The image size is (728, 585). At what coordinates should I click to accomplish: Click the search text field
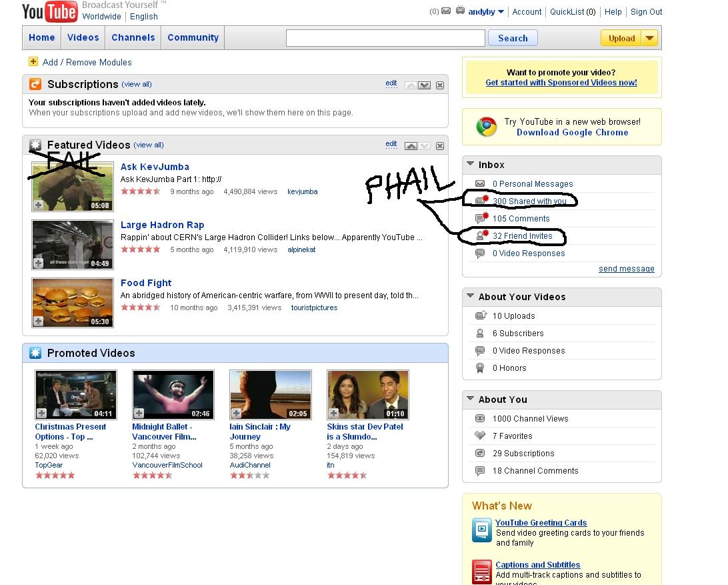[x=385, y=38]
